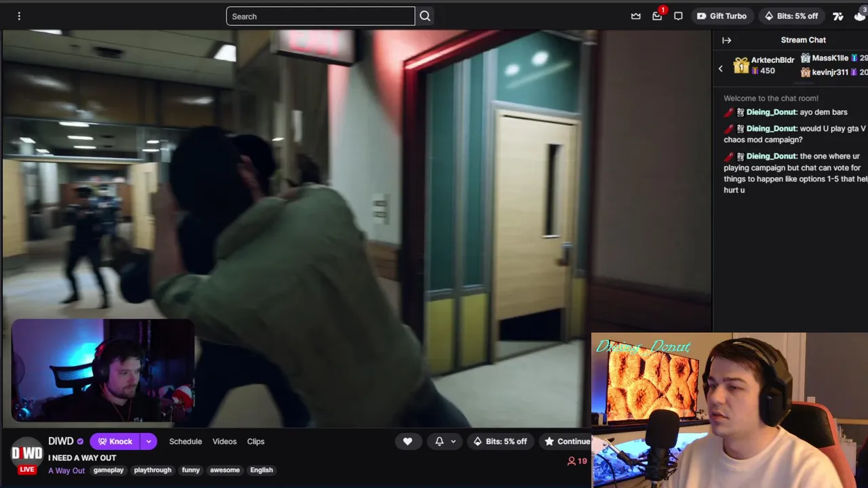Click Bits: 5% off below the video

point(500,441)
